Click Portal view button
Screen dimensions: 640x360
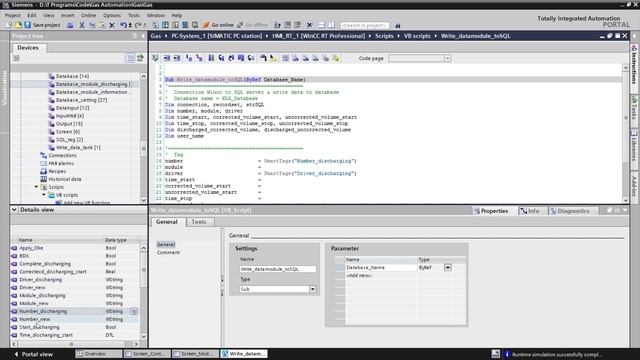tap(33, 354)
